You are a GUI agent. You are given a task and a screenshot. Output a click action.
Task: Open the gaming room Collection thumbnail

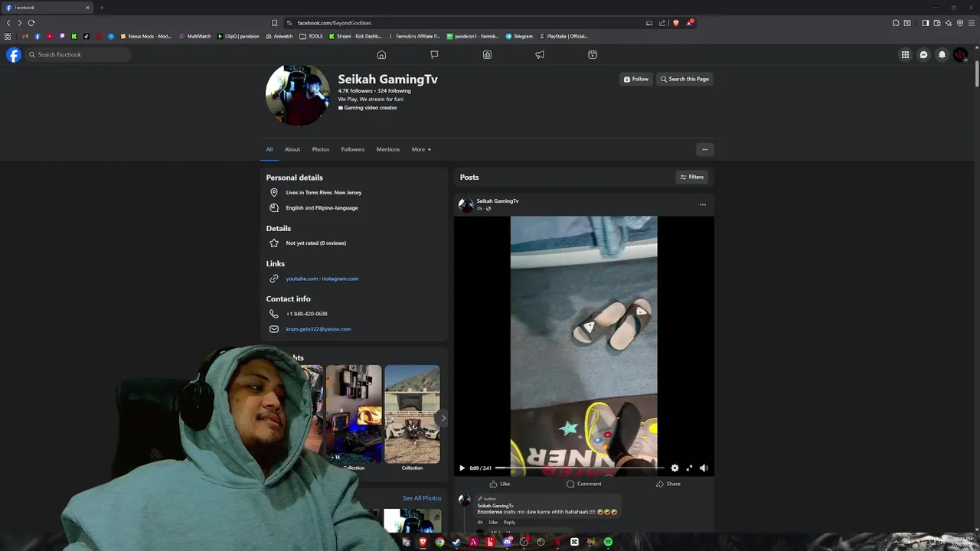(354, 414)
